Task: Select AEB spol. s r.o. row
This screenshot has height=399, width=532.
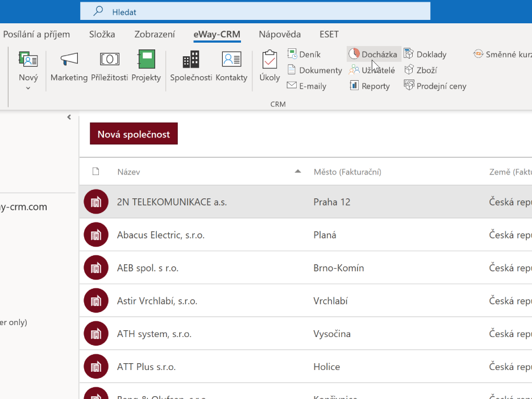Action: [306, 268]
